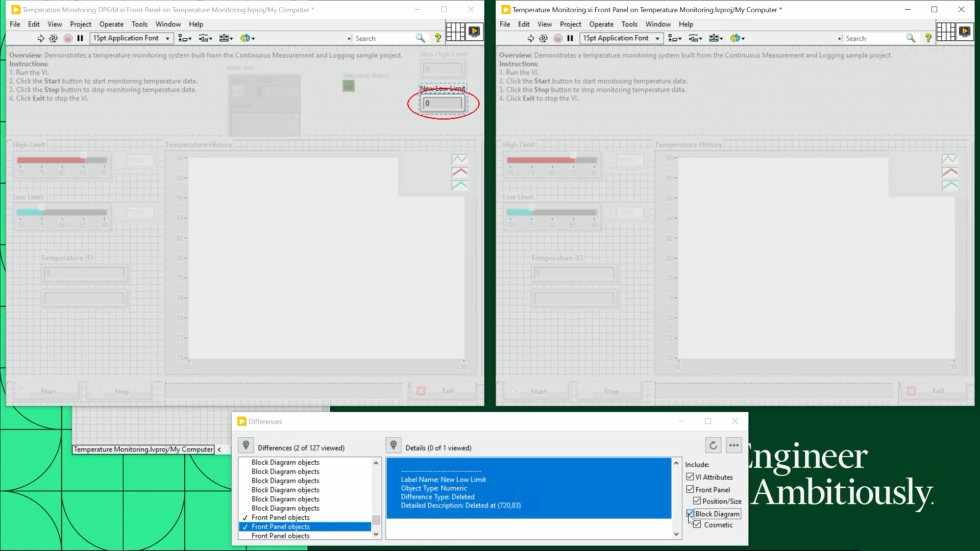
Task: Show Context Help in DPEdit window
Action: coord(438,38)
